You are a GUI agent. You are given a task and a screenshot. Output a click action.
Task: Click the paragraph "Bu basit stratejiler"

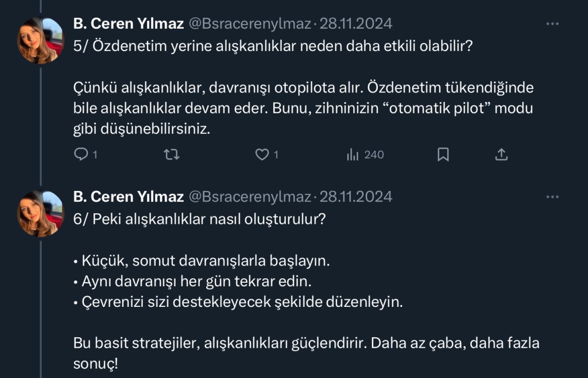pyautogui.click(x=306, y=344)
